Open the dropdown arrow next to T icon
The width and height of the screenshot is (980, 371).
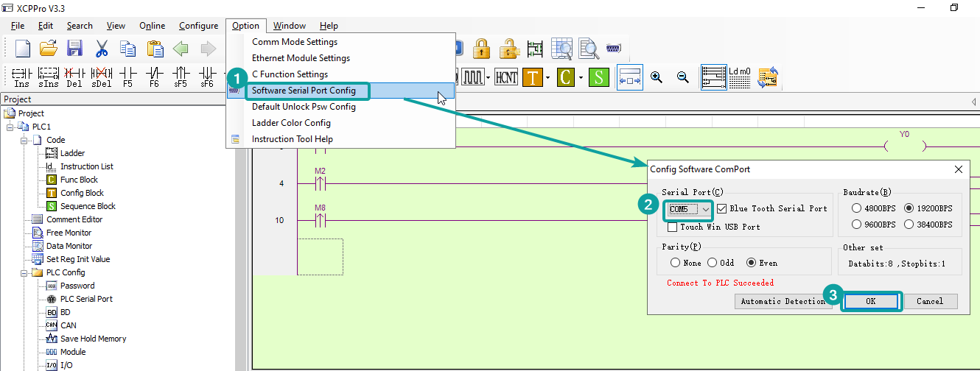pyautogui.click(x=547, y=77)
